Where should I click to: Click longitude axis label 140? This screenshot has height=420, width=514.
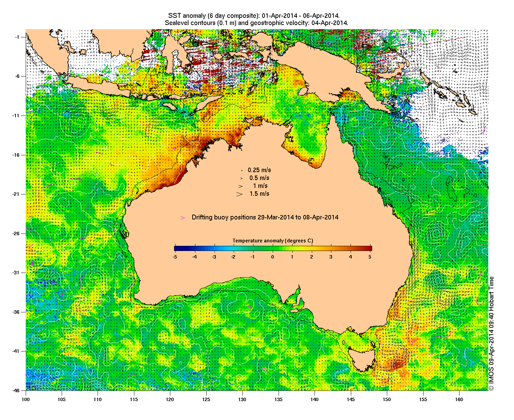pyautogui.click(x=315, y=399)
